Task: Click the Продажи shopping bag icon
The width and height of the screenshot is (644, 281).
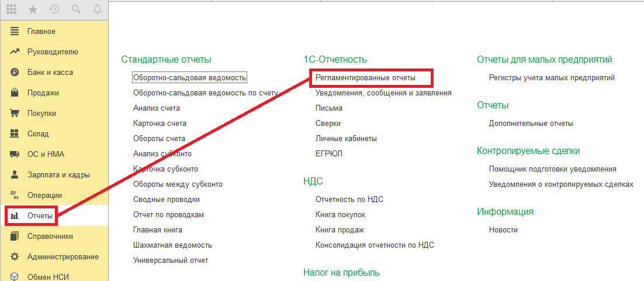Action: pos(15,92)
